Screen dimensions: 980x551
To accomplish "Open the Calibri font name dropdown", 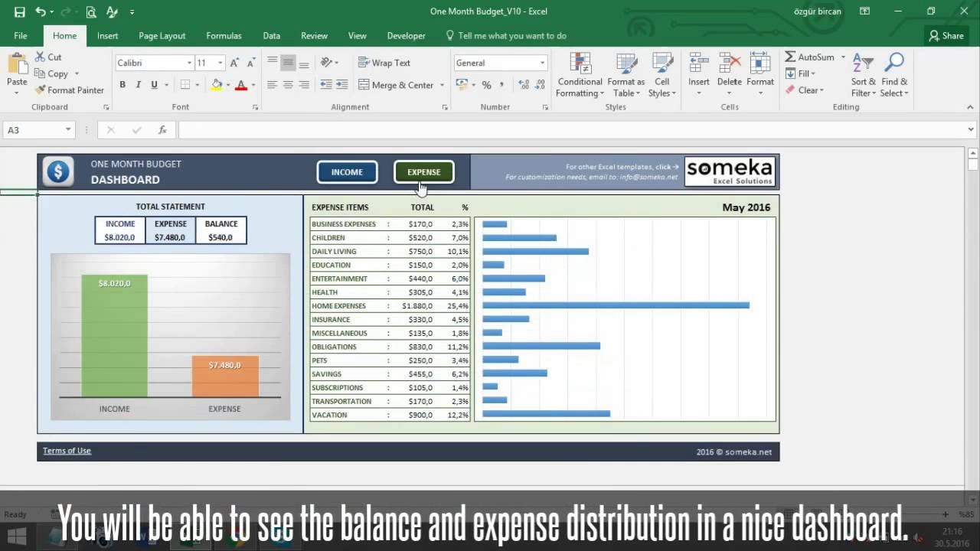I will click(189, 63).
